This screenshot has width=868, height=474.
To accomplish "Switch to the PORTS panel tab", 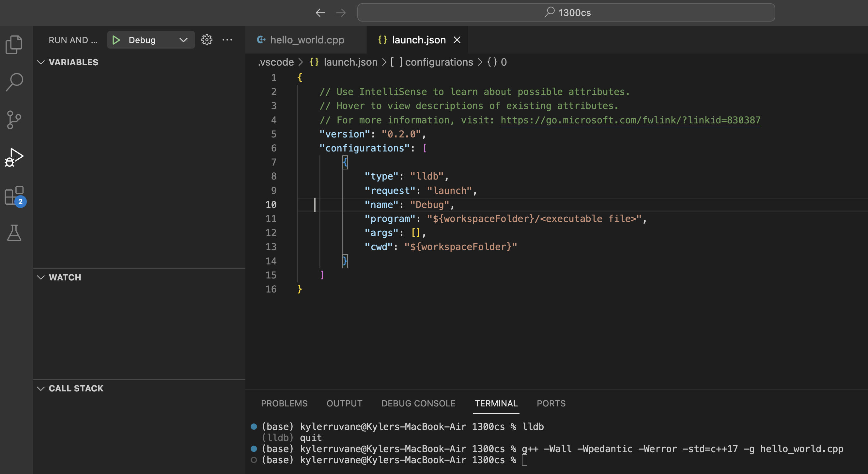I will pyautogui.click(x=551, y=403).
